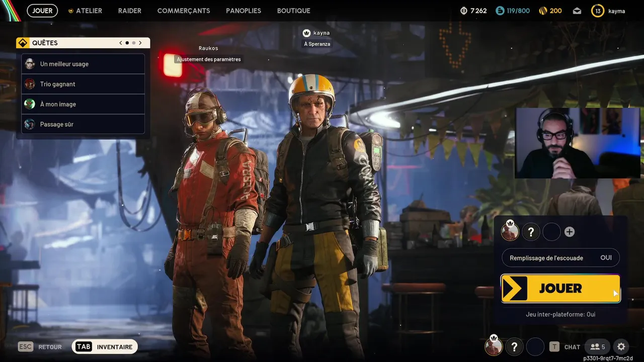This screenshot has width=644, height=362.
Task: Open the mailbox envelope icon
Action: tap(577, 11)
